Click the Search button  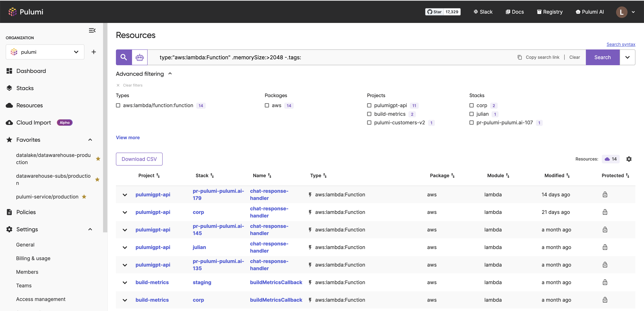click(x=602, y=57)
